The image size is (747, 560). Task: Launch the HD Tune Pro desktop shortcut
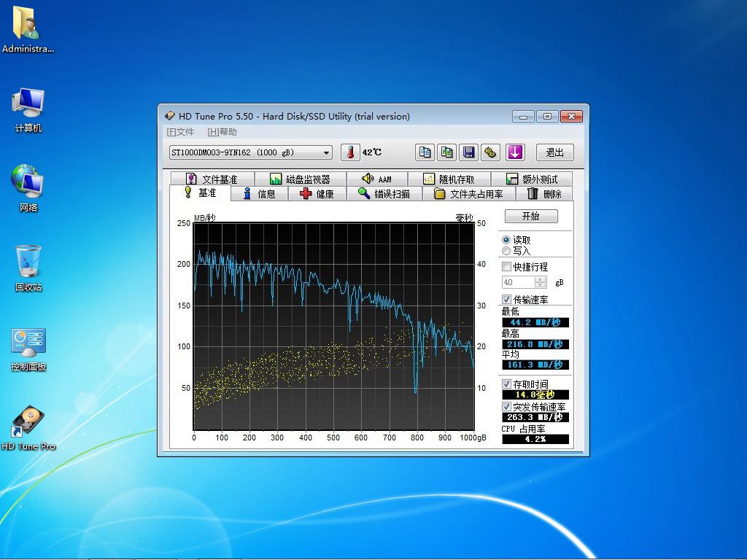28,428
